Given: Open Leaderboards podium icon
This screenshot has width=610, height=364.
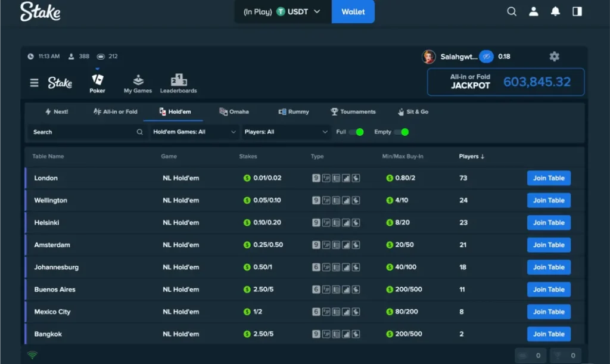Looking at the screenshot, I should (x=179, y=80).
